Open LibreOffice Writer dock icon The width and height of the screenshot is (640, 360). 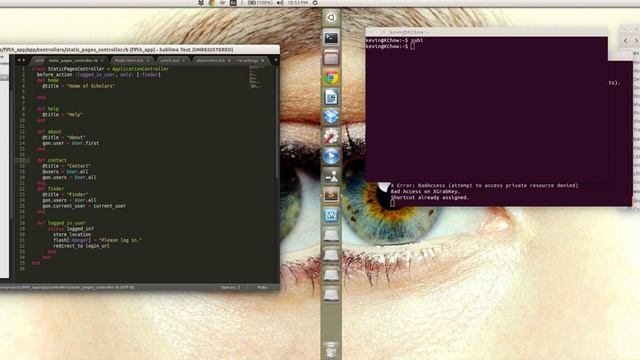(331, 97)
